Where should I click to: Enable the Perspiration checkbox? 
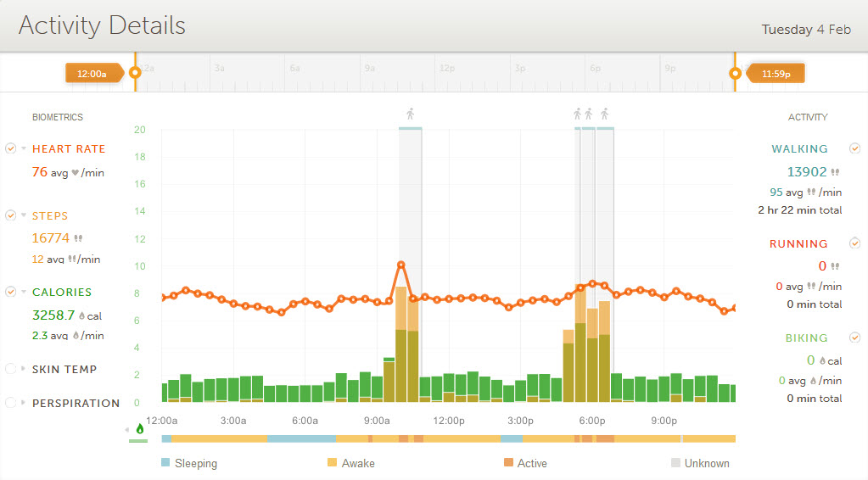click(x=10, y=403)
